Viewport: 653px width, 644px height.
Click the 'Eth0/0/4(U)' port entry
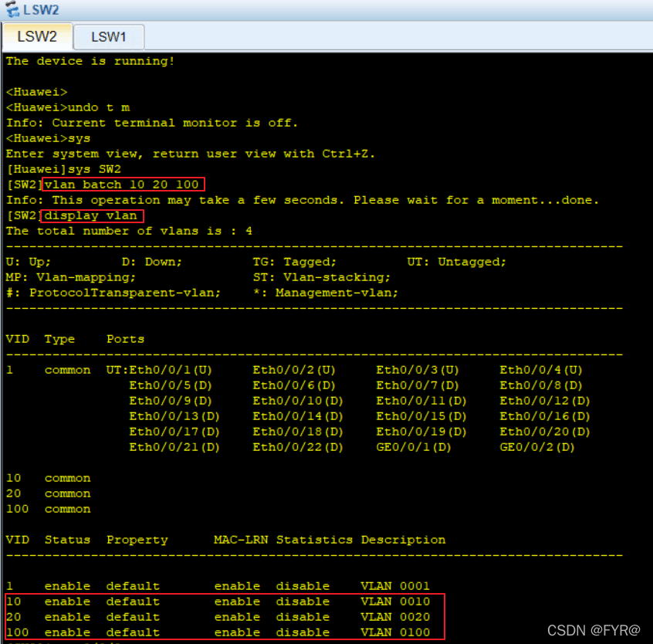pos(541,370)
